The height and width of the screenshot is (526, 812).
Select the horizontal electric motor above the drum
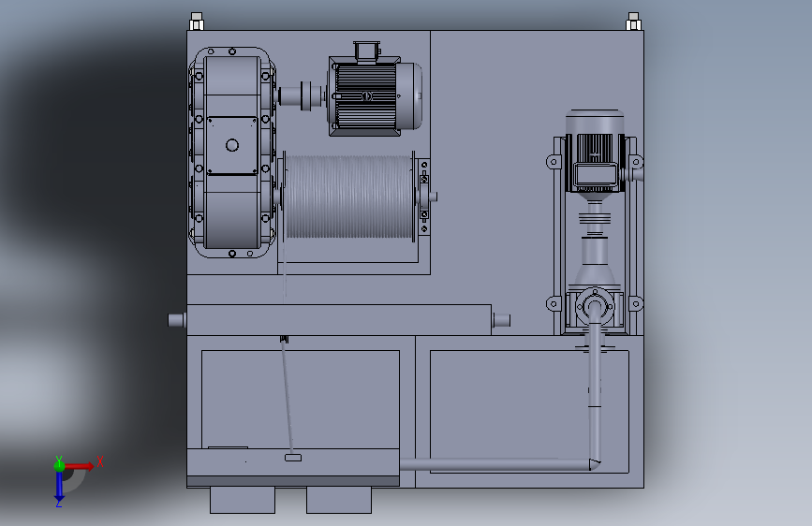pyautogui.click(x=375, y=95)
